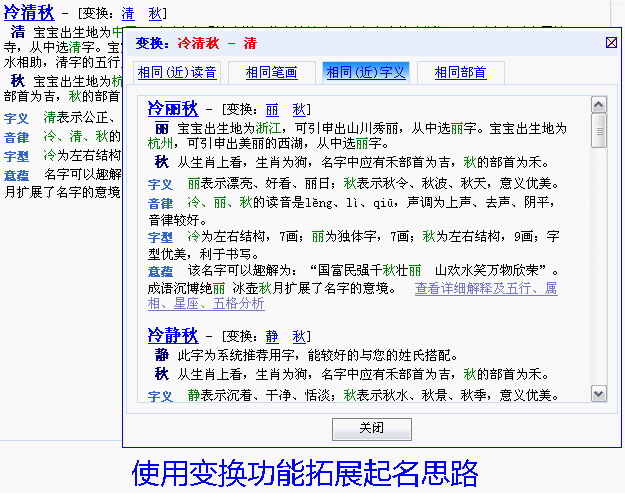Image resolution: width=625 pixels, height=500 pixels.
Task: Open the 冷静秋 name heading link
Action: click(x=172, y=334)
